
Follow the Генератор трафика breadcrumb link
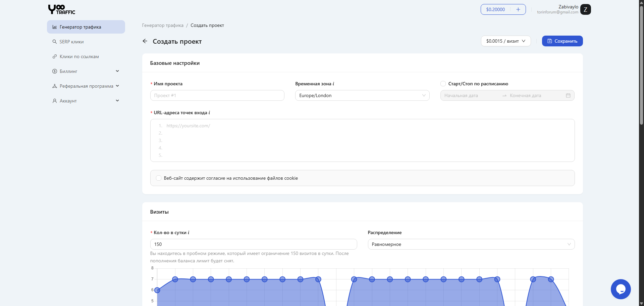[x=163, y=25]
